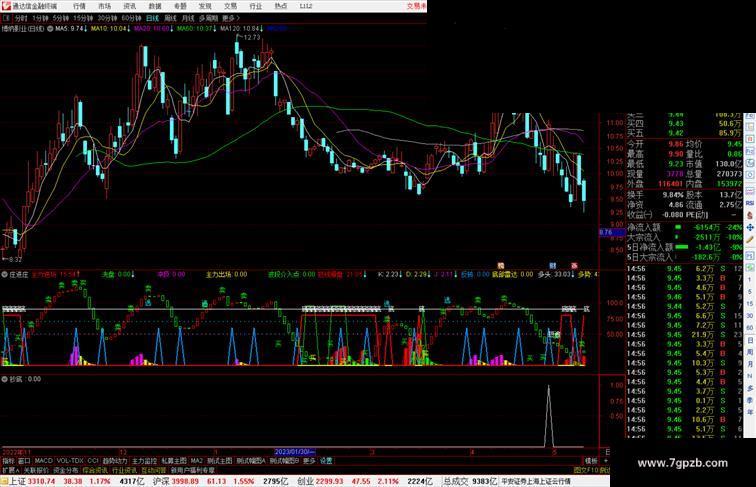This screenshot has height=487, width=756.
Task: Open the 交易 menu
Action: click(x=230, y=6)
